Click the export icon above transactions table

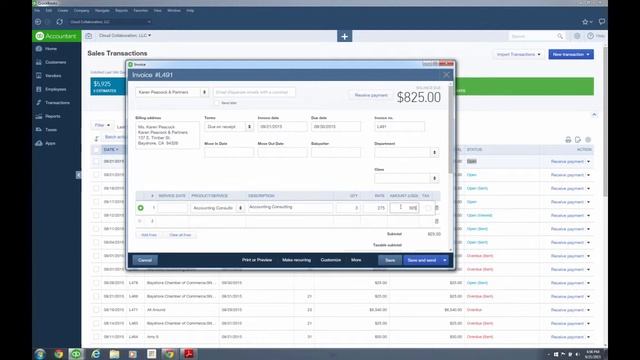(x=578, y=140)
